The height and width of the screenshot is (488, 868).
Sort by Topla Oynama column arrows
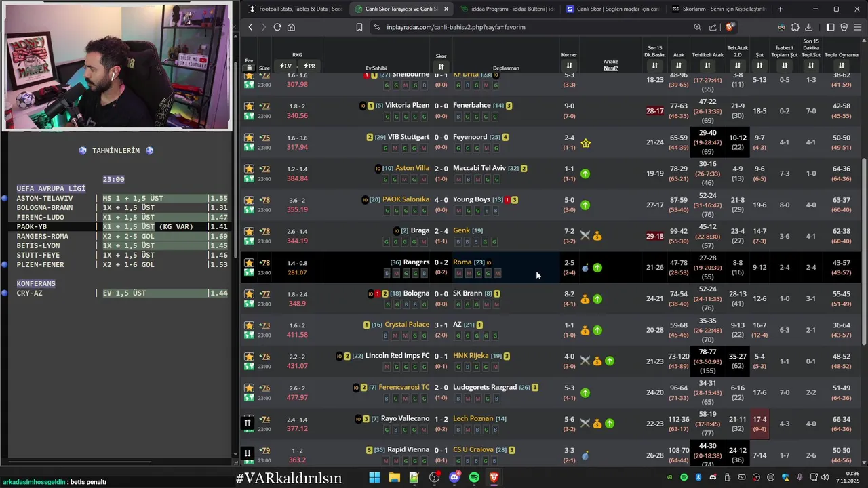[842, 66]
